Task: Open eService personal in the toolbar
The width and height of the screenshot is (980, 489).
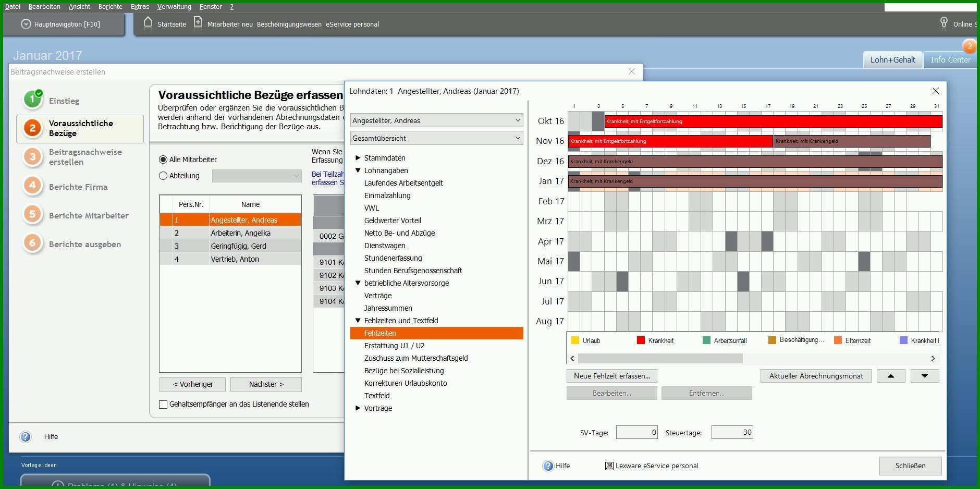Action: tap(352, 25)
